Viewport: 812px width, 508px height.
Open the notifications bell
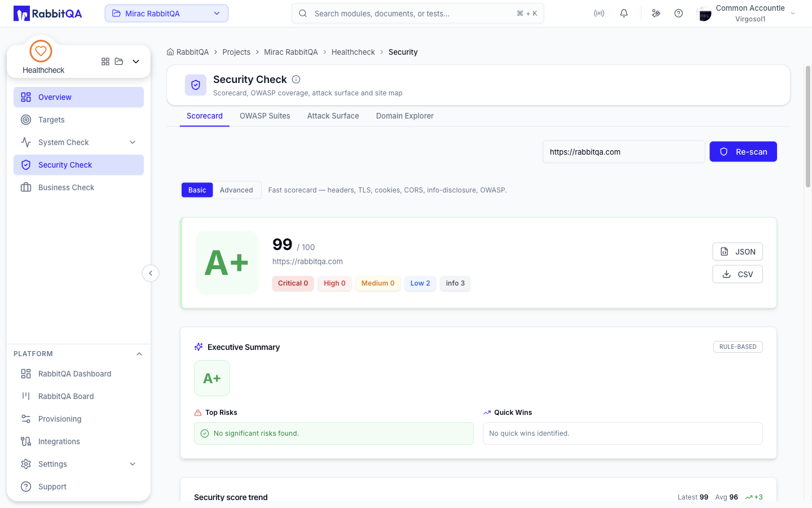(624, 14)
